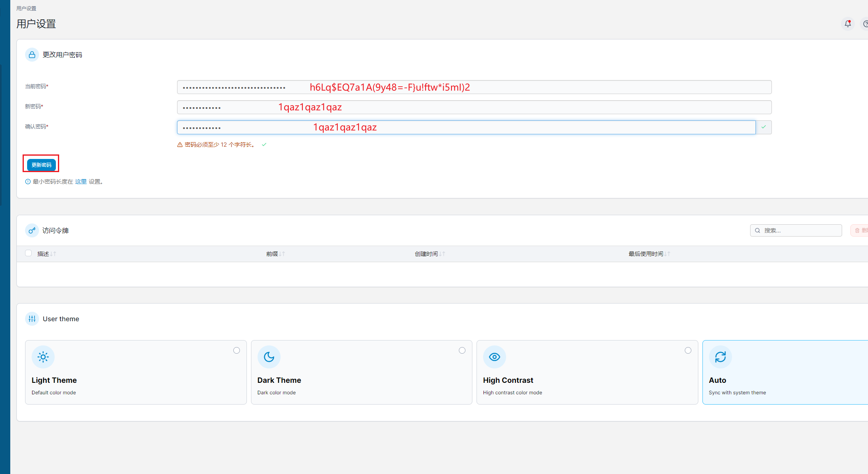Click the sliders icon beside User theme

coord(32,319)
